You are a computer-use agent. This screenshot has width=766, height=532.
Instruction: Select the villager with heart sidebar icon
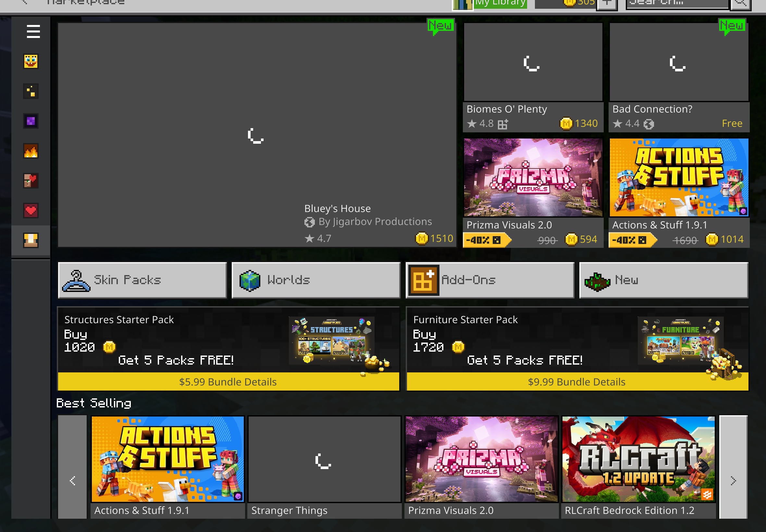31,181
